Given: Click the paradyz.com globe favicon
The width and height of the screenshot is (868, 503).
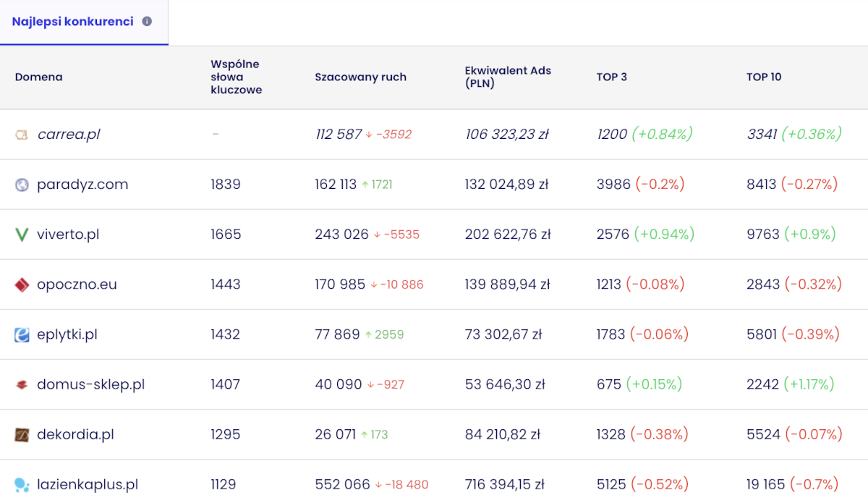Looking at the screenshot, I should tap(22, 185).
